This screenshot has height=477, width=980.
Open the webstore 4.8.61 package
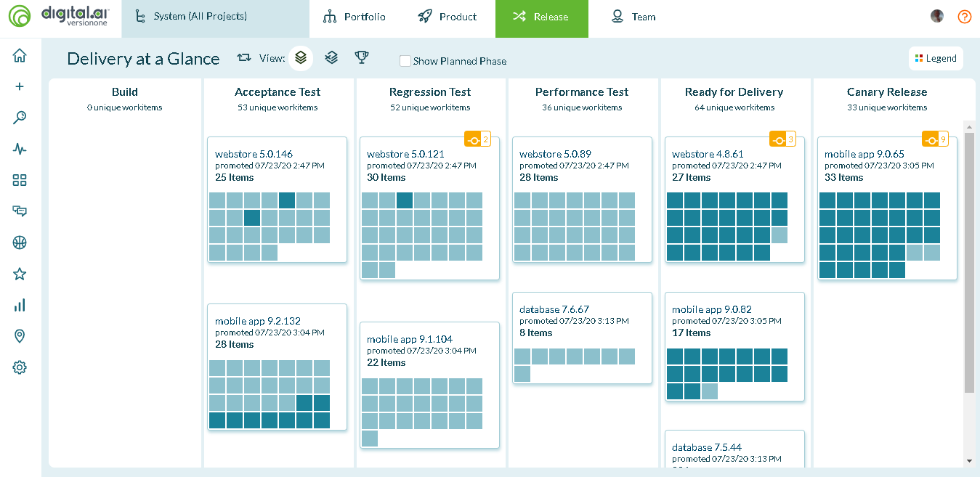pyautogui.click(x=708, y=154)
